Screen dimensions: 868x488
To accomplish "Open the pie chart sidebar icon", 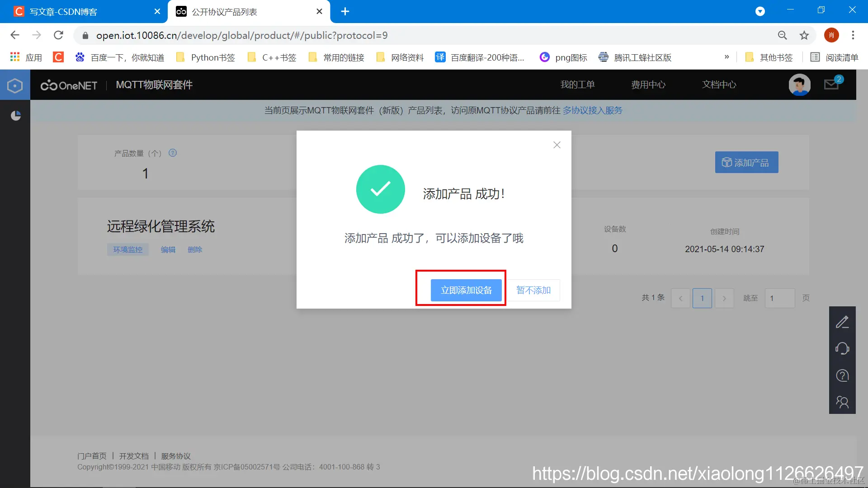I will 16,116.
